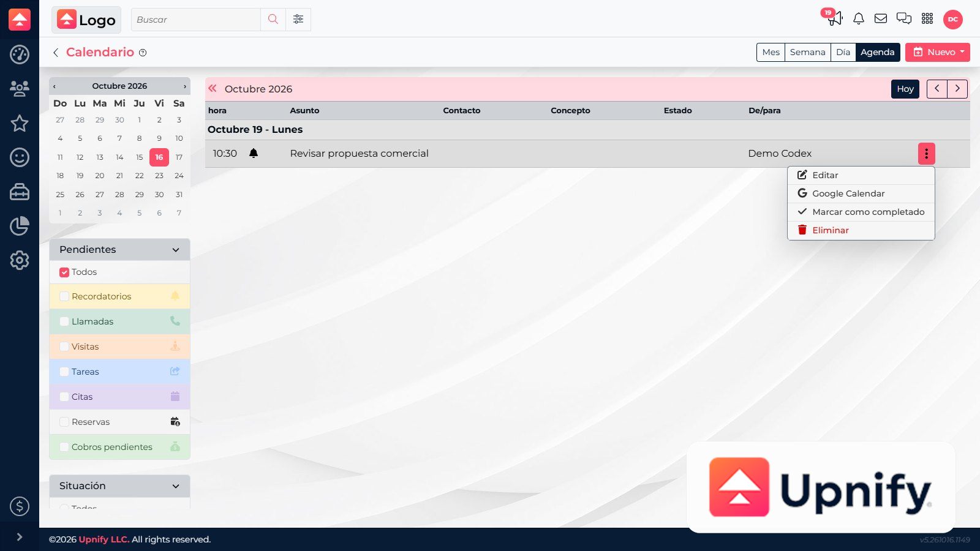Open the apps grid icon

[927, 19]
